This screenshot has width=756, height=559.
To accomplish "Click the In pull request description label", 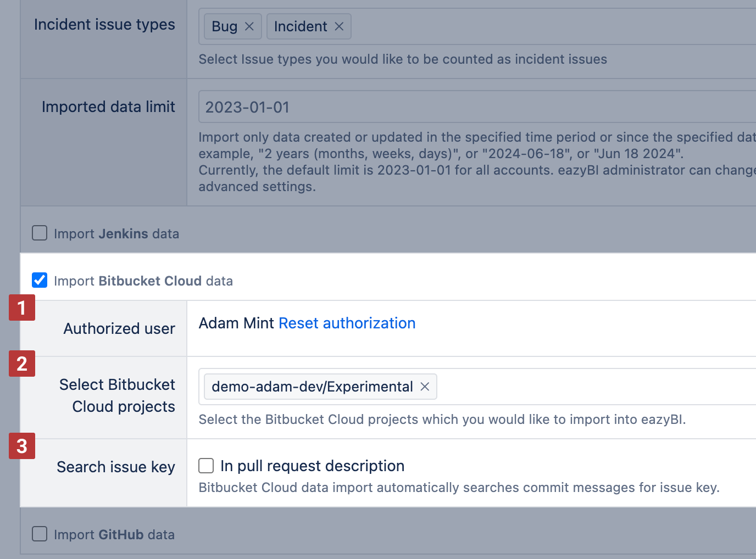I will [x=312, y=466].
